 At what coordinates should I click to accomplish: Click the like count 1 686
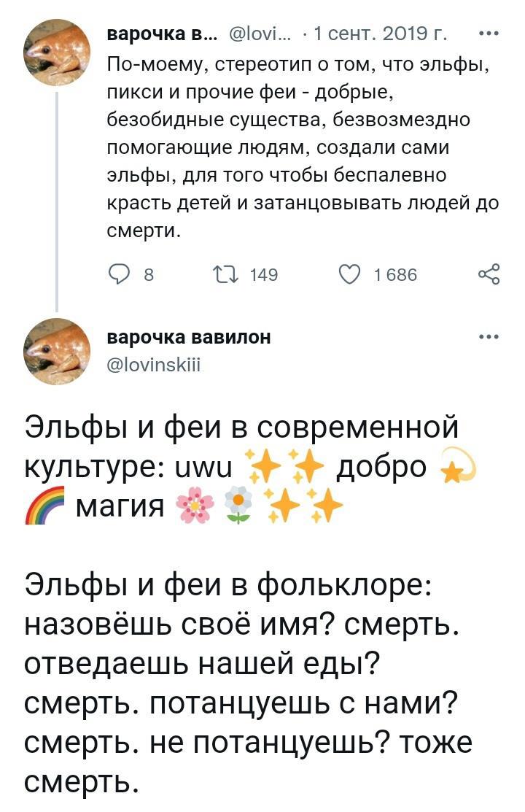point(394,274)
